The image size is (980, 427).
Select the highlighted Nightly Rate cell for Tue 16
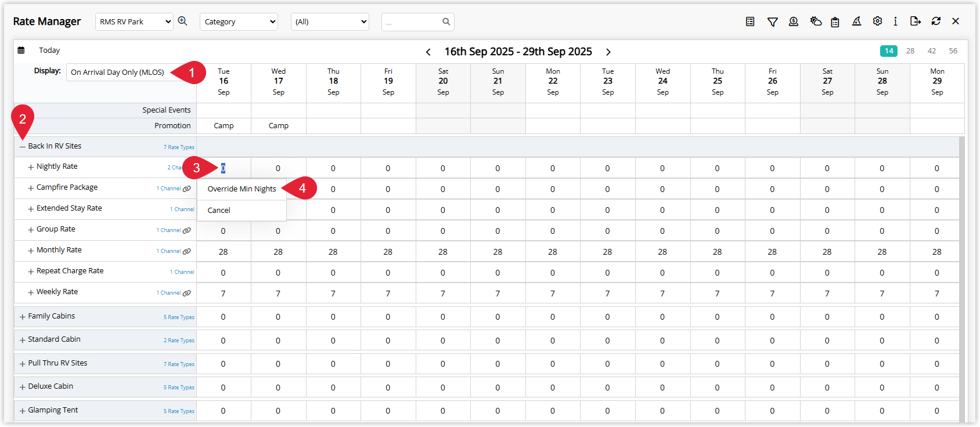pos(223,168)
